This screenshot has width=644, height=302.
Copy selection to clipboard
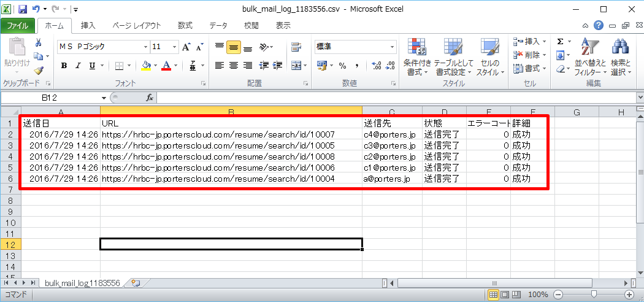(x=38, y=56)
